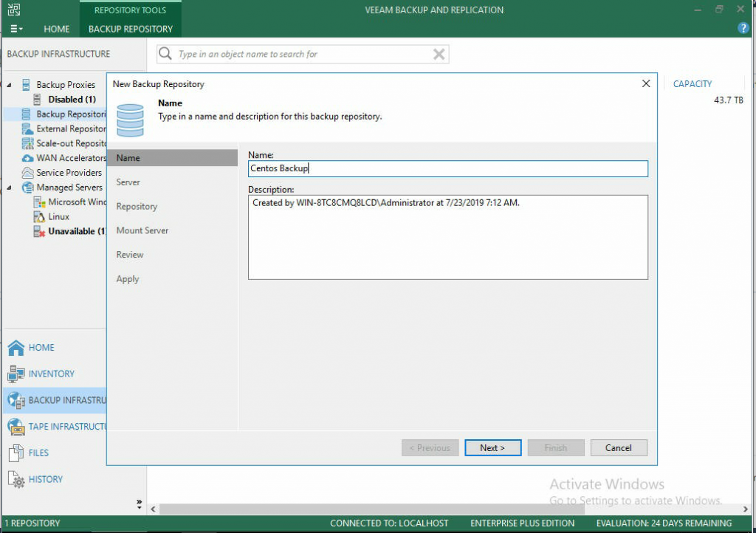
Task: Open the help question mark icon
Action: (x=743, y=29)
